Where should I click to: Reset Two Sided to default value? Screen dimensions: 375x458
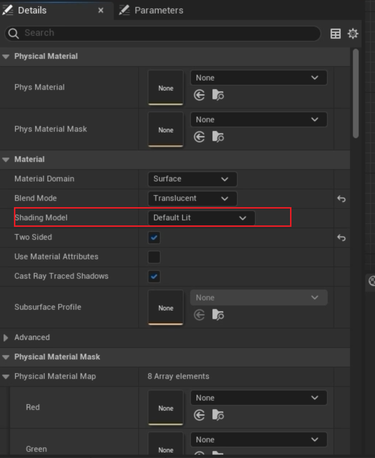click(341, 238)
